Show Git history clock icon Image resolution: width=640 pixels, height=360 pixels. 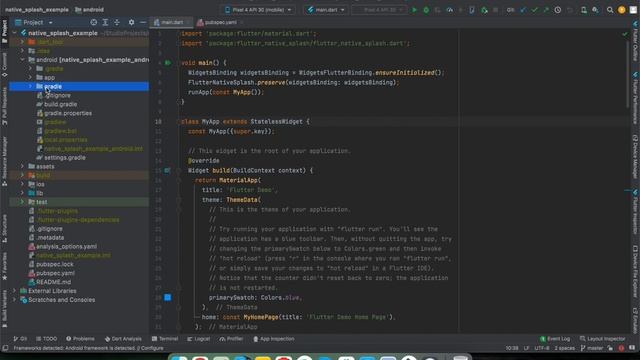point(558,10)
